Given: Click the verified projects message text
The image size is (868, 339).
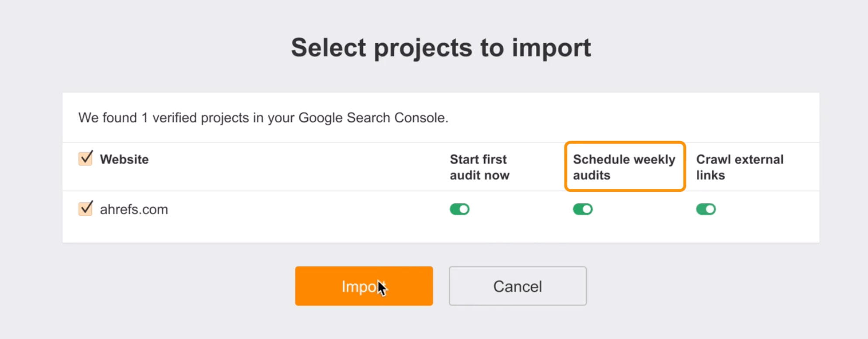Looking at the screenshot, I should pyautogui.click(x=263, y=118).
